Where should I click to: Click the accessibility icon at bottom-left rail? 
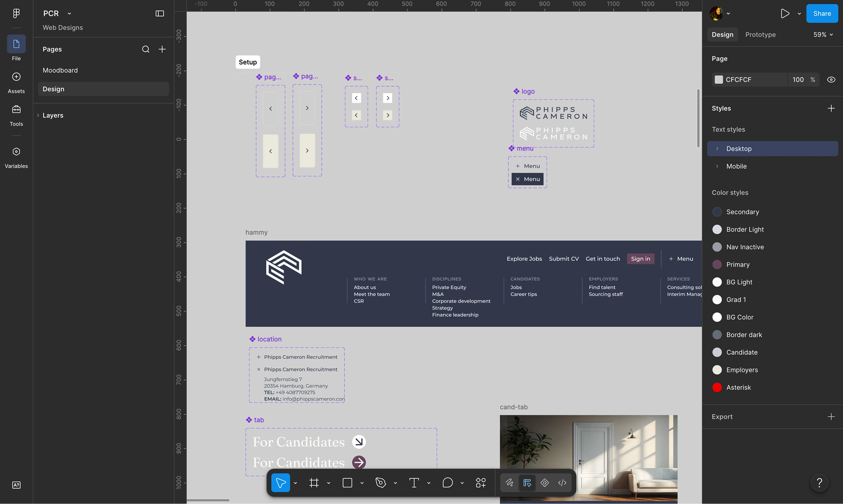[x=16, y=485]
